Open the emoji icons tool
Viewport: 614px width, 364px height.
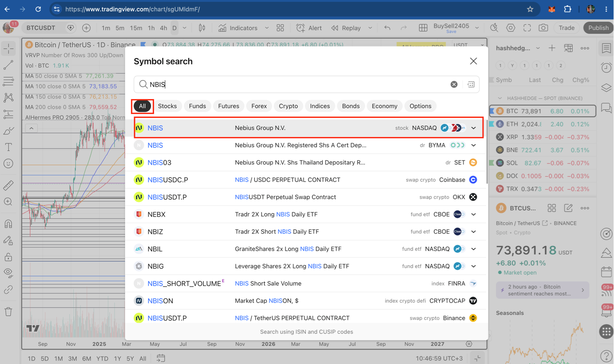(9, 163)
